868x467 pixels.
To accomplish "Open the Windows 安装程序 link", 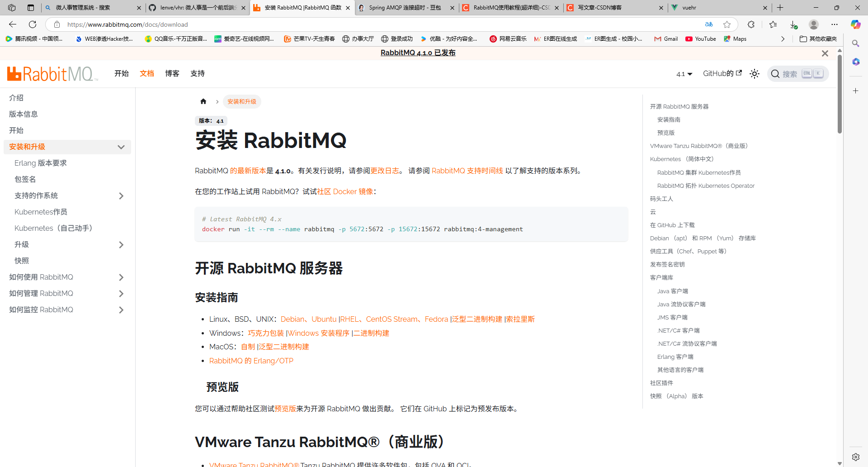I will click(x=319, y=333).
